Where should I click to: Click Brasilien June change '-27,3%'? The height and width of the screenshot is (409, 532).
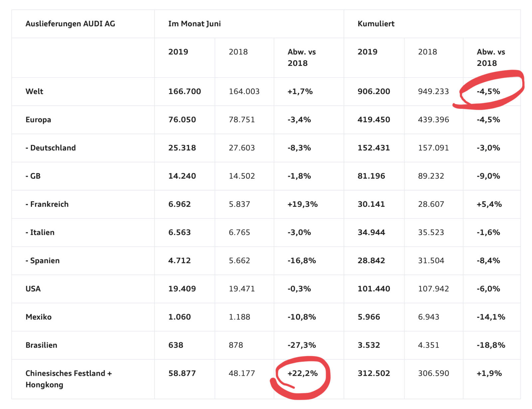point(302,345)
